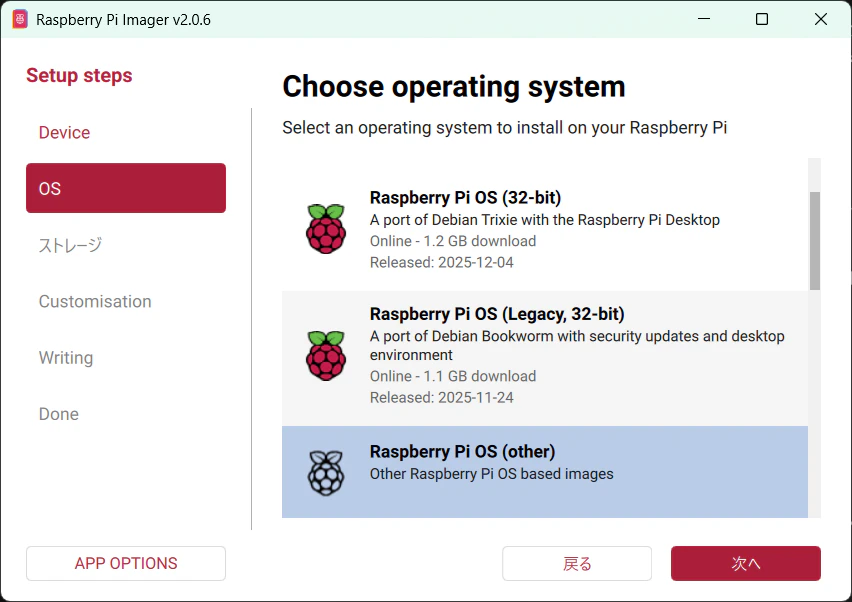Image resolution: width=852 pixels, height=602 pixels.
Task: Select the OS setup step
Action: point(126,188)
